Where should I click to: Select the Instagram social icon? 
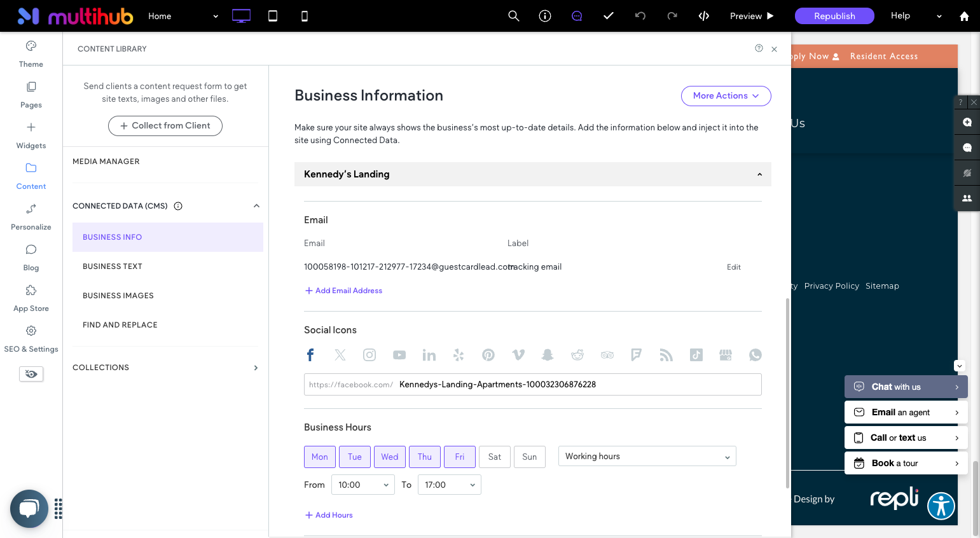369,355
